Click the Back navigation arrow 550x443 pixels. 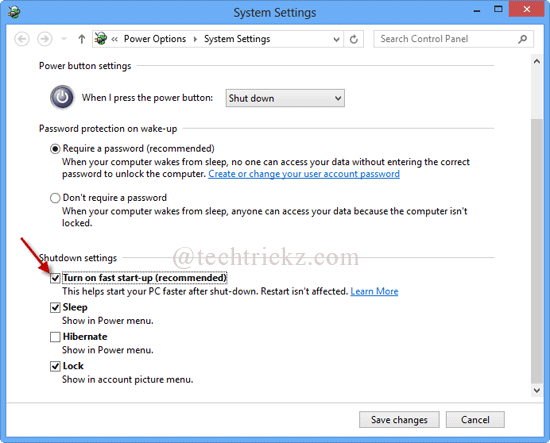pos(22,39)
